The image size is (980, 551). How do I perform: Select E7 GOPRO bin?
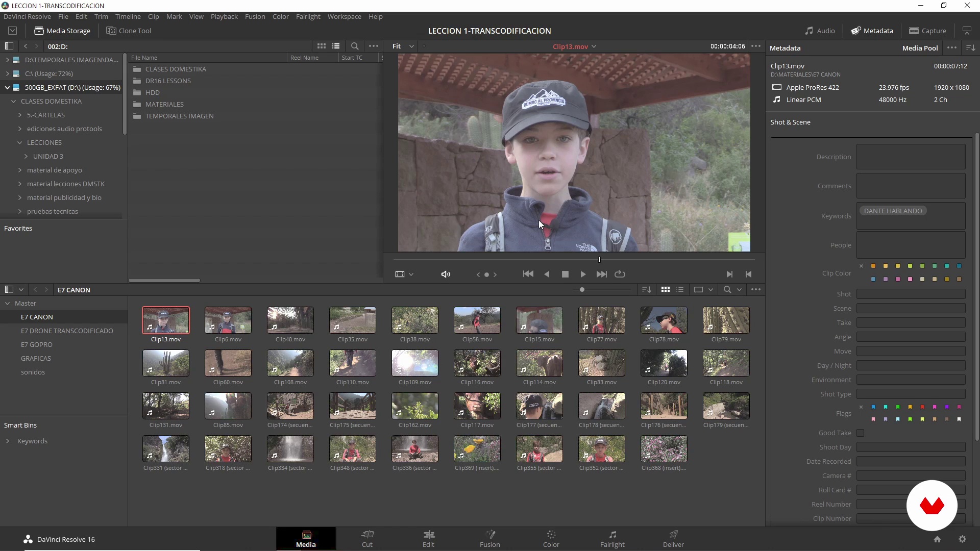point(37,344)
